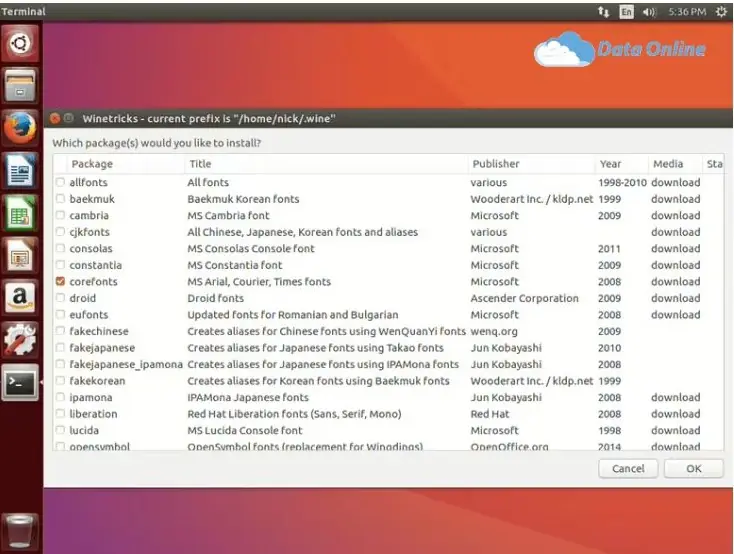Open the sound volume indicator
This screenshot has width=734, height=554.
click(649, 12)
